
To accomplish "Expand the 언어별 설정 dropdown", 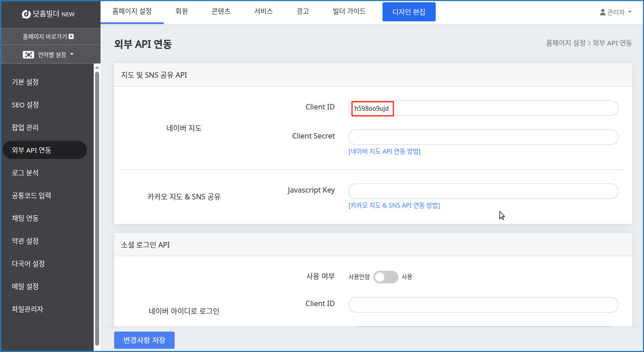I will coord(72,55).
